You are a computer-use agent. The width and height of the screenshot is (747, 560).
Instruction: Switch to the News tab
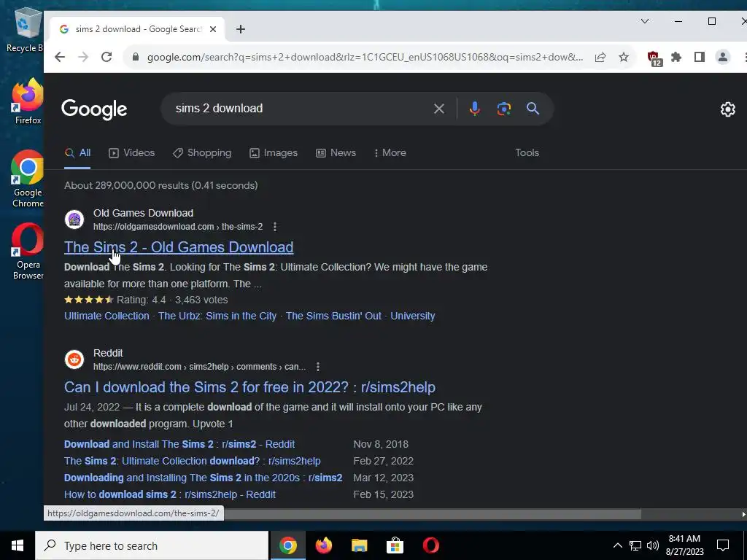tap(336, 153)
